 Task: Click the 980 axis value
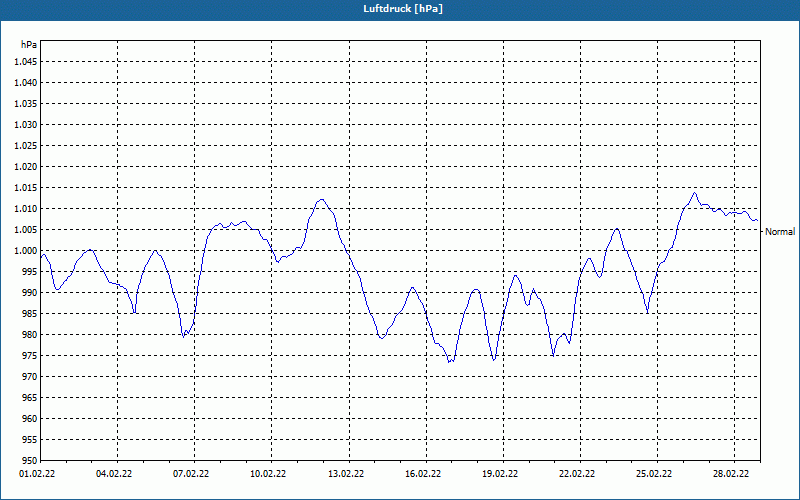[x=30, y=335]
